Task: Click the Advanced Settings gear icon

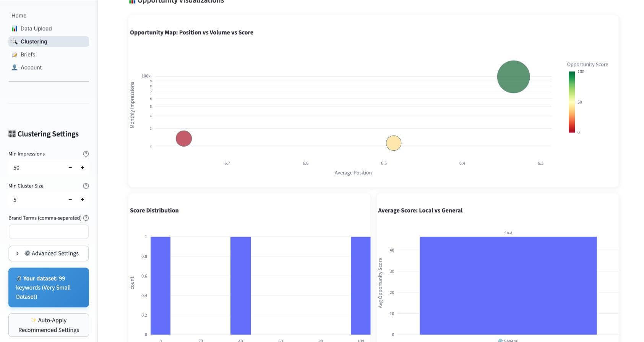Action: click(27, 253)
